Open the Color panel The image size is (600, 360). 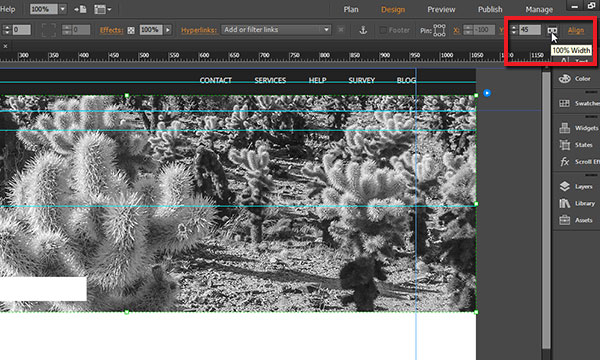click(576, 79)
